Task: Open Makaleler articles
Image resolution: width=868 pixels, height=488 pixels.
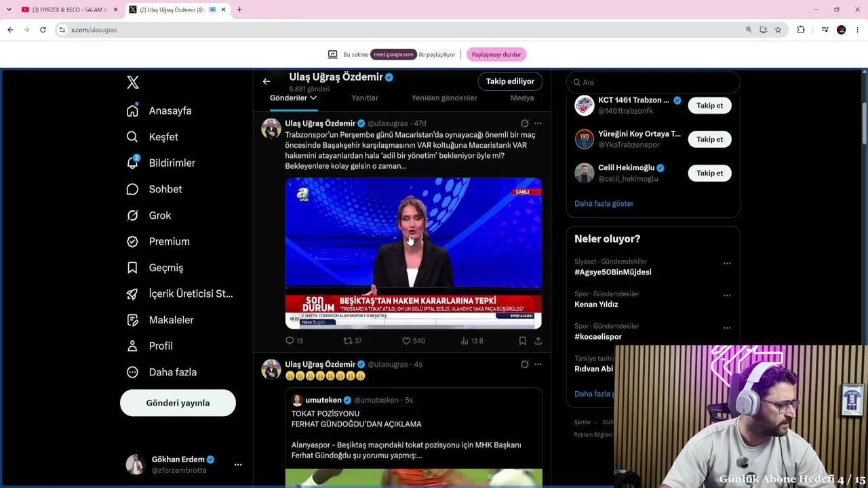Action: [x=160, y=320]
